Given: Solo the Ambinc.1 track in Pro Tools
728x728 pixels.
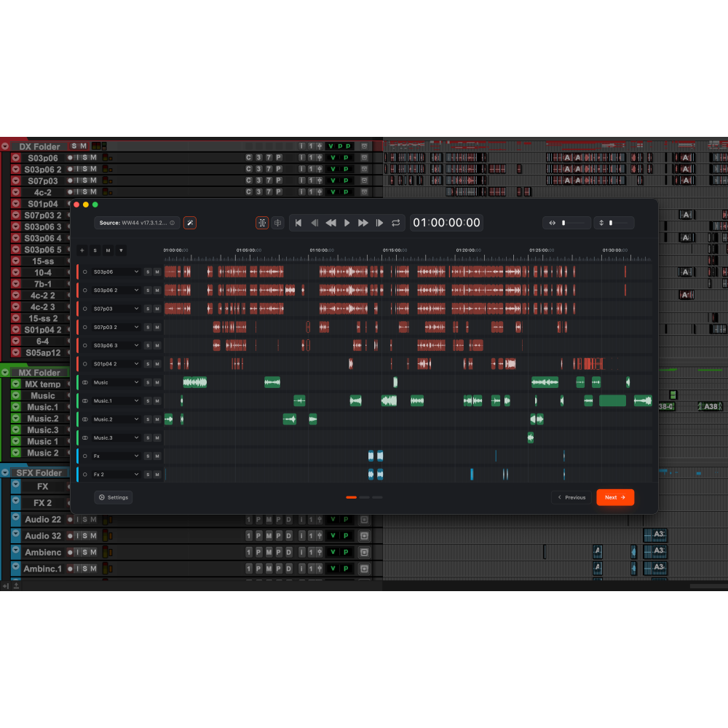Looking at the screenshot, I should click(x=84, y=569).
